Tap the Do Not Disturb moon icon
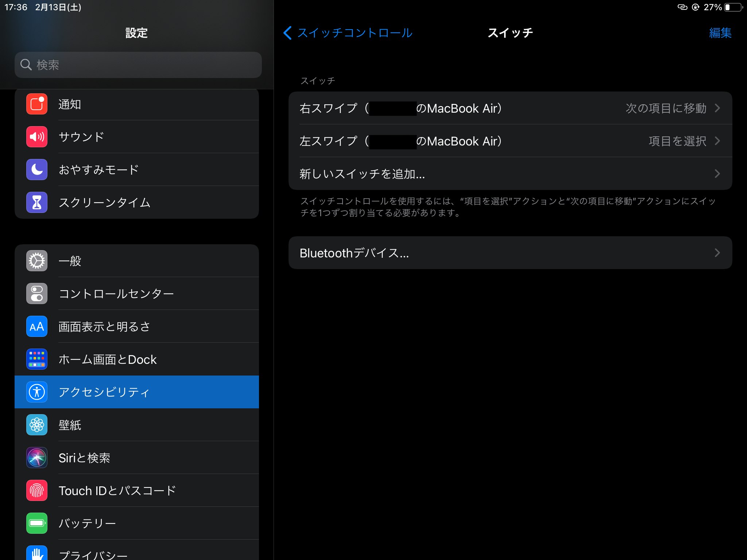 point(37,170)
